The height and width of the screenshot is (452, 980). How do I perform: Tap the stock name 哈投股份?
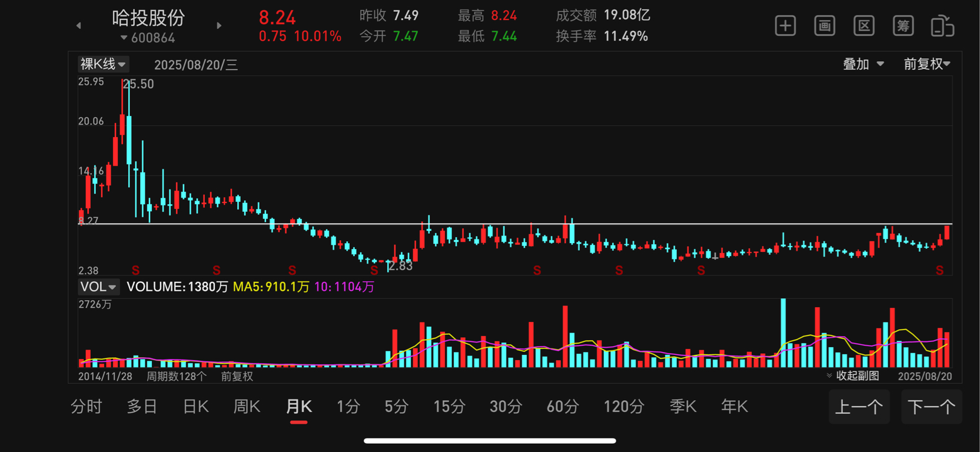tap(148, 18)
